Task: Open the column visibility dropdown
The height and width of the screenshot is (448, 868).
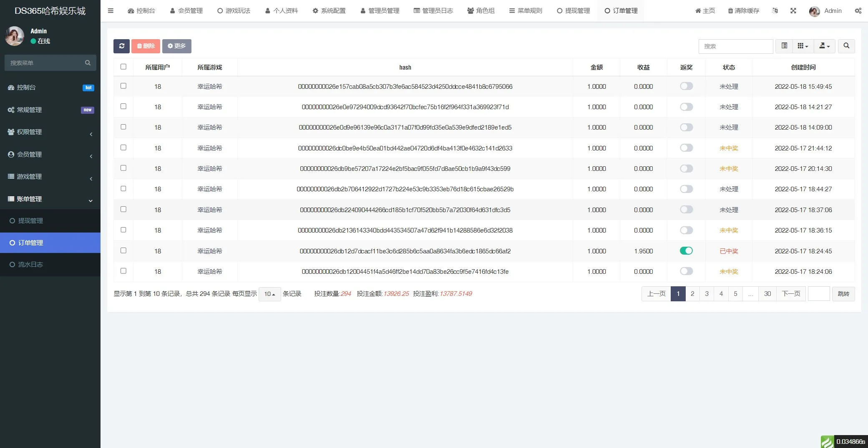Action: point(803,46)
